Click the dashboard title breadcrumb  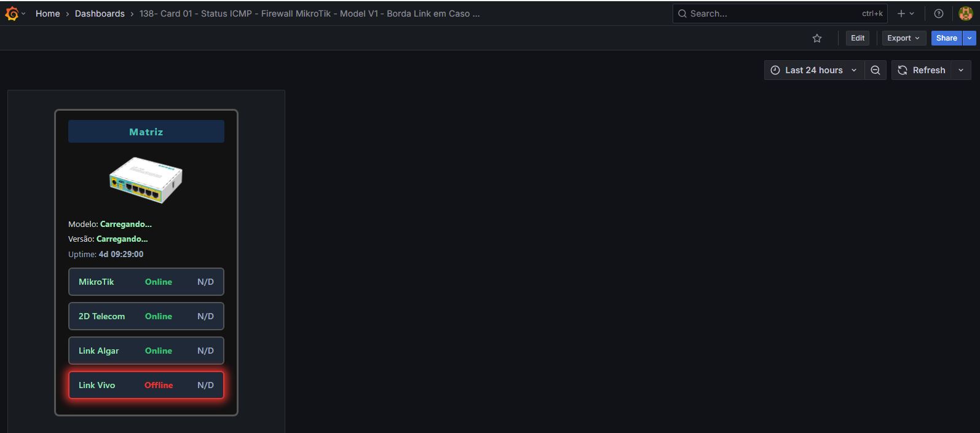(309, 14)
